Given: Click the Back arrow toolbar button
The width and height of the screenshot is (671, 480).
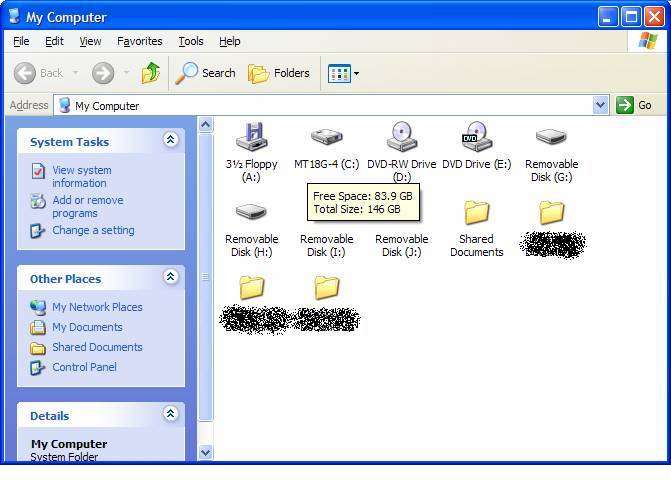Looking at the screenshot, I should click(x=25, y=73).
